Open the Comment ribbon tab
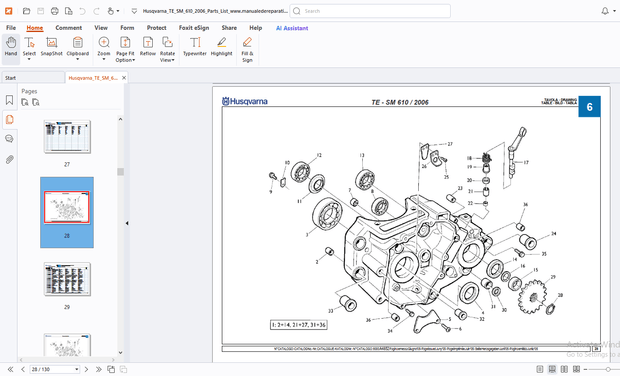Viewport: 620px width, 376px height. click(68, 28)
